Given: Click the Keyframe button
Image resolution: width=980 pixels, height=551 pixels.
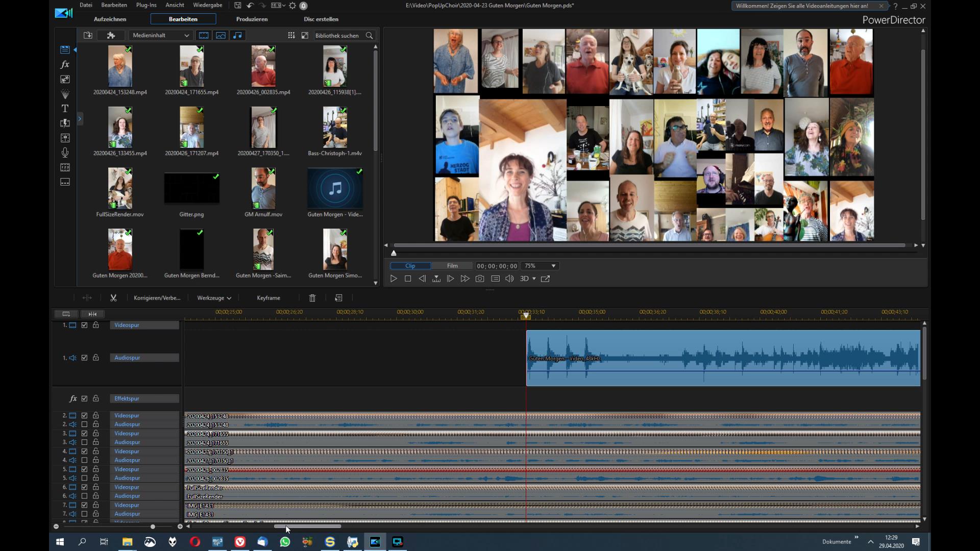Looking at the screenshot, I should click(x=268, y=298).
